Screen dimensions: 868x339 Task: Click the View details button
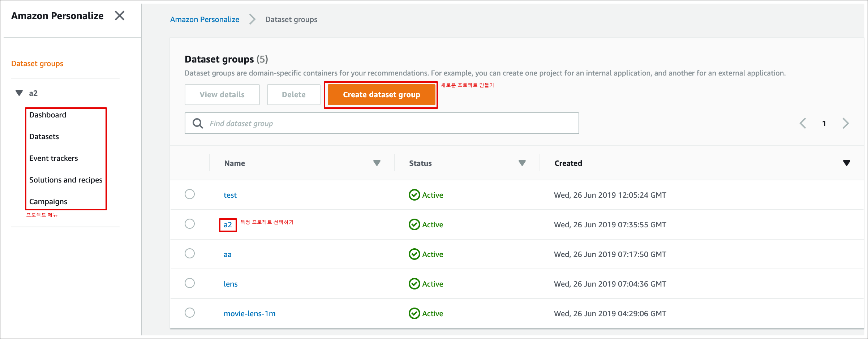[222, 95]
